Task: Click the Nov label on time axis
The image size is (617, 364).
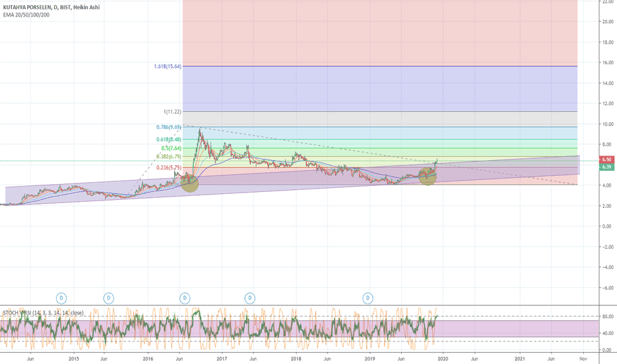Action: click(x=583, y=359)
